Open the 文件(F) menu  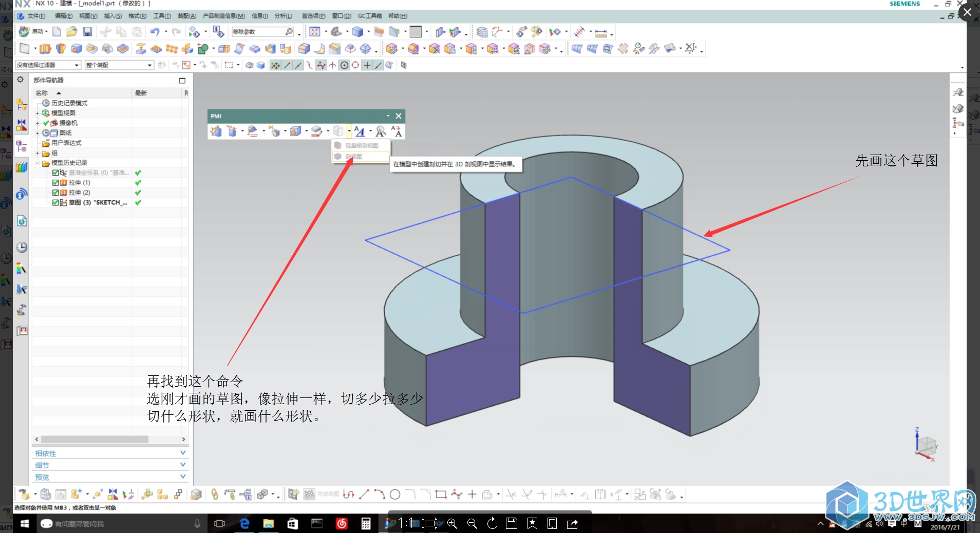click(36, 16)
